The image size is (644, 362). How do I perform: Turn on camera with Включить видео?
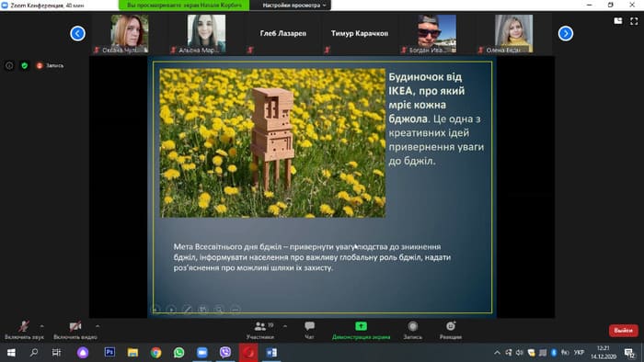[x=75, y=331]
